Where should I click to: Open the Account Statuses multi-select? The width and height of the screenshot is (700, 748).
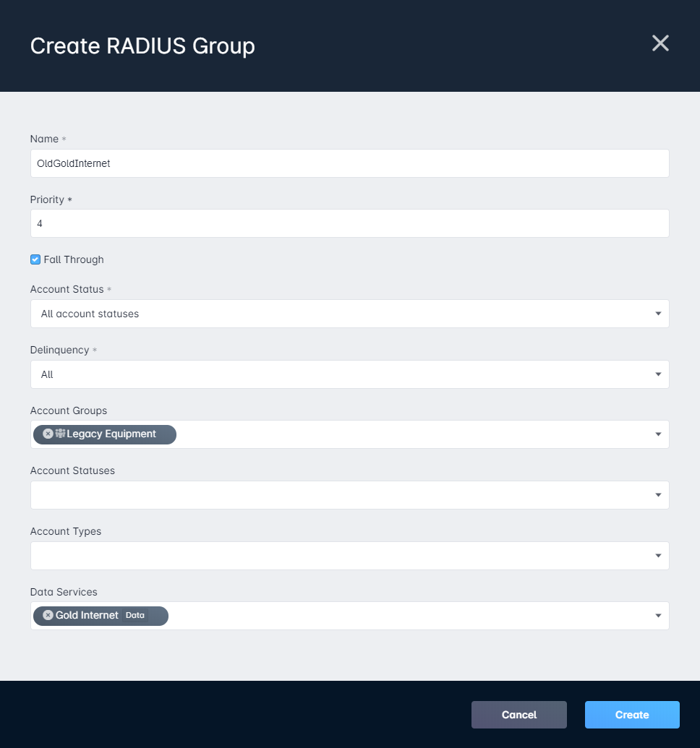coord(349,495)
